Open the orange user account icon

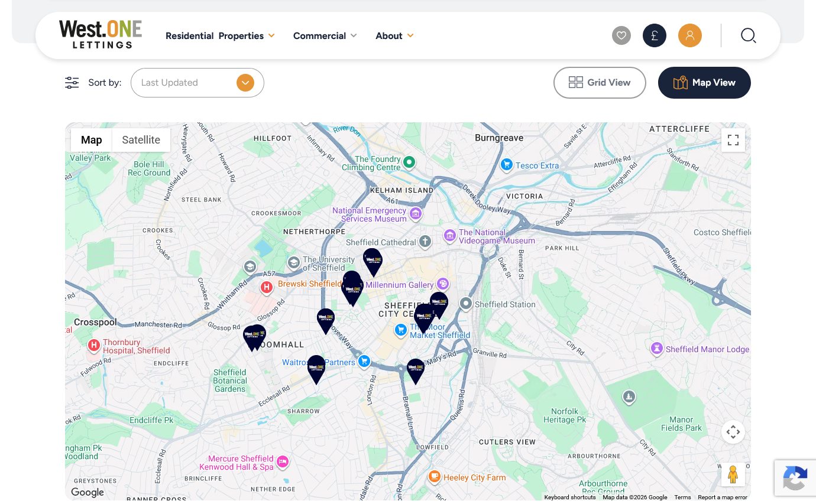(x=690, y=35)
